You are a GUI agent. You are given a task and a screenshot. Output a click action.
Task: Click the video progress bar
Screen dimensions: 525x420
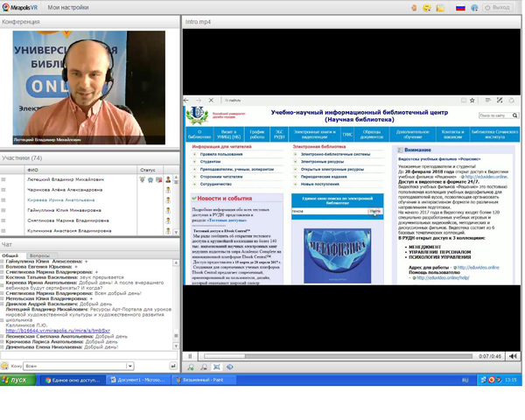pos(338,356)
